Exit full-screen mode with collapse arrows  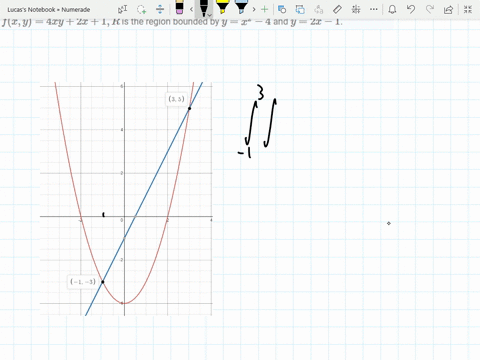pyautogui.click(x=468, y=9)
